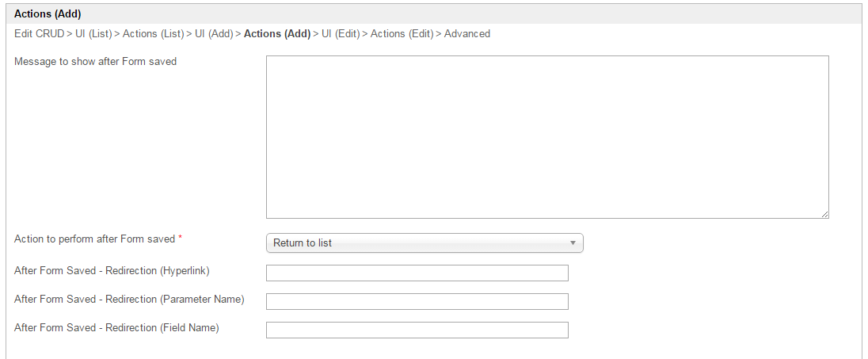Viewport: 868px width, 359px height.
Task: Click the Redirection (Hyperlink) label text
Action: point(112,271)
